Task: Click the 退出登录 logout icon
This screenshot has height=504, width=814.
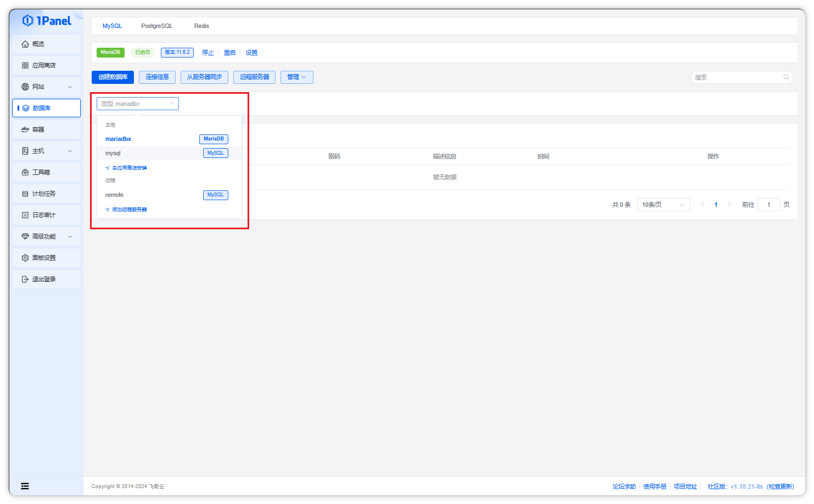Action: click(x=25, y=279)
